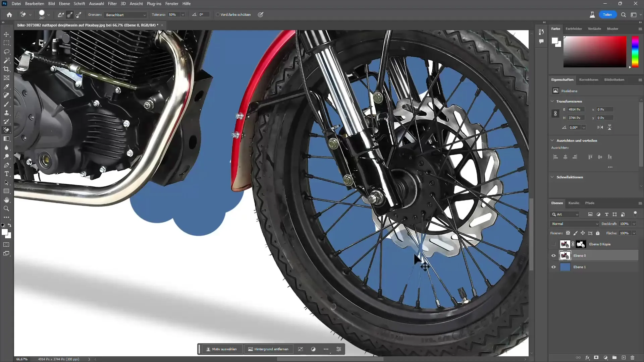Toggle lock transparent pixels

[568, 233]
